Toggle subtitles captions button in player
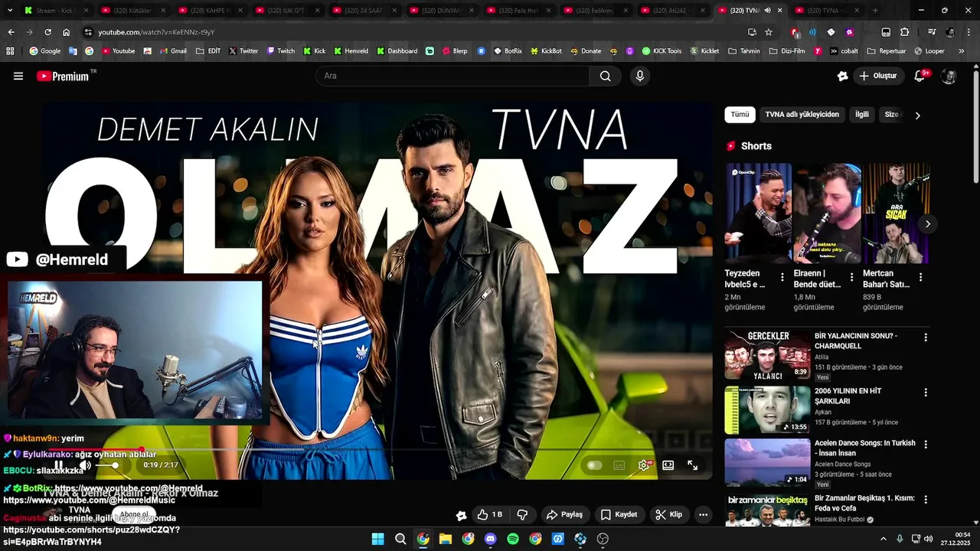 619,465
